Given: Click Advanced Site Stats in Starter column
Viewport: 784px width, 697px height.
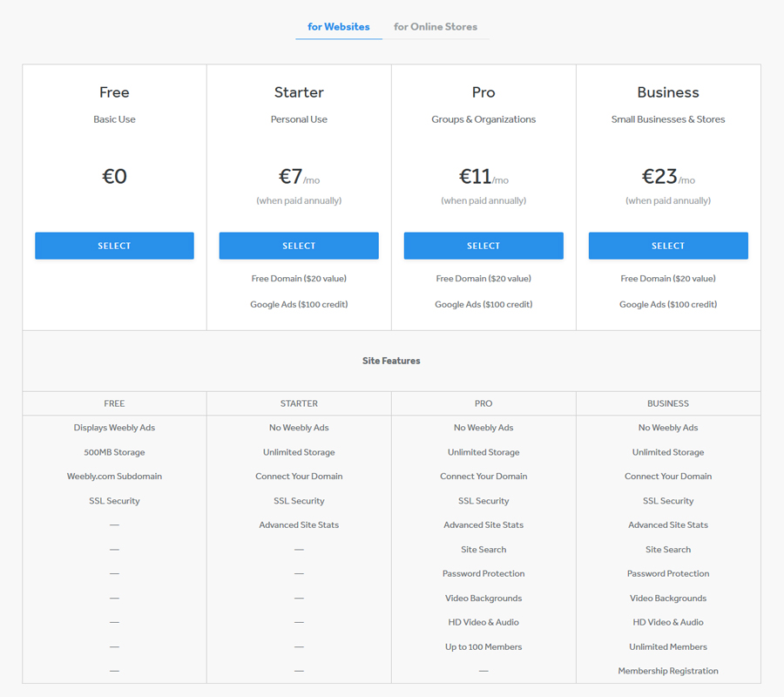Looking at the screenshot, I should [299, 525].
